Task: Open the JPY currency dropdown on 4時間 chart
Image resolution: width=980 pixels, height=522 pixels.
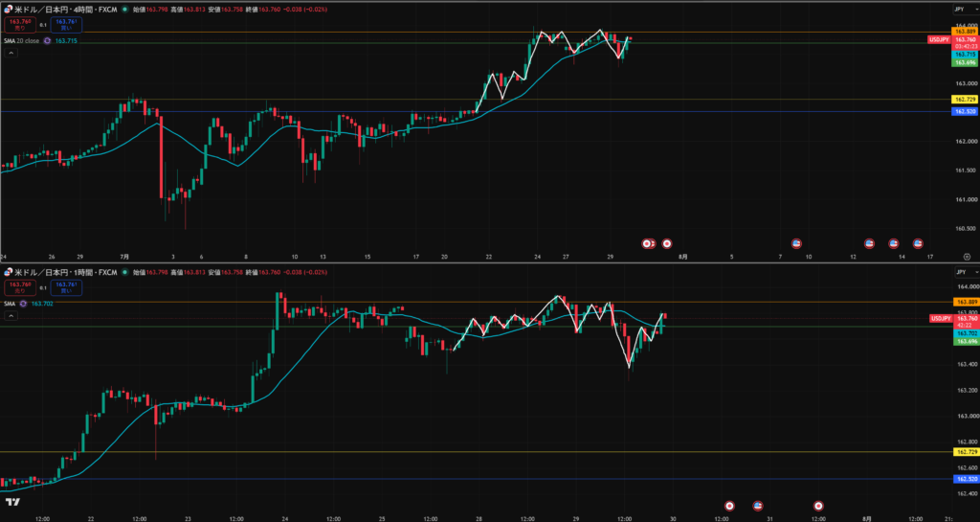Action: (966, 10)
